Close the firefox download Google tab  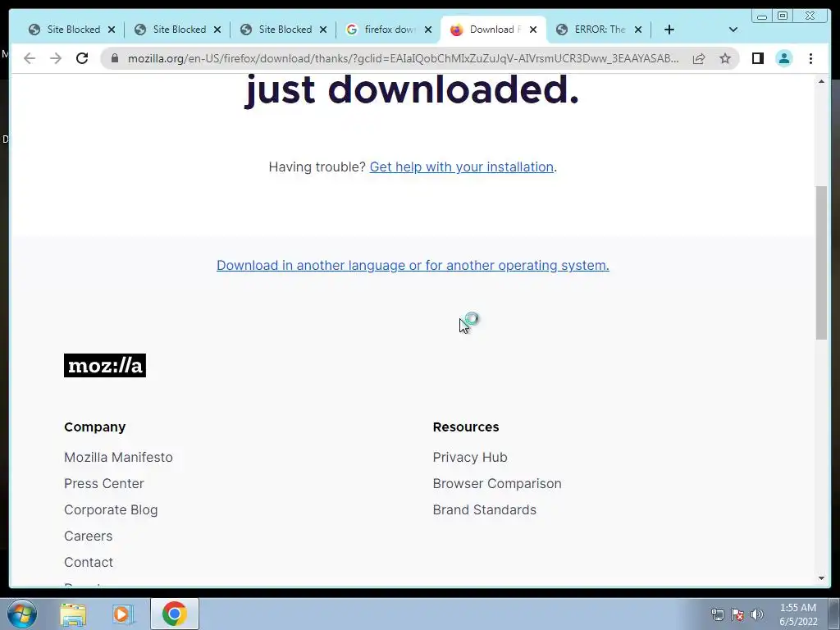click(x=428, y=30)
